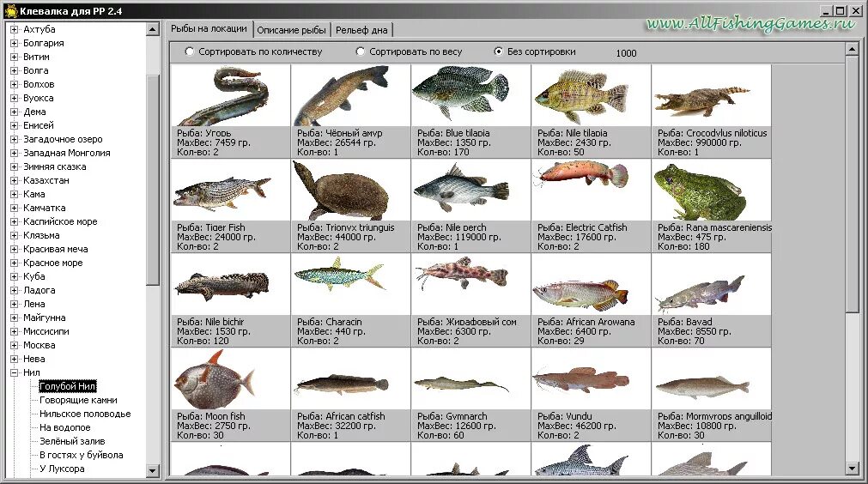The height and width of the screenshot is (484, 868).
Task: Click the 1000 value field
Action: [x=626, y=53]
